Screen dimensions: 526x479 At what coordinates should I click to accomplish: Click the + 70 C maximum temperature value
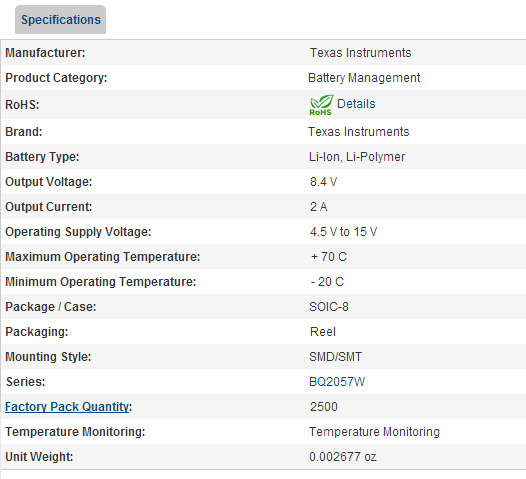[329, 257]
